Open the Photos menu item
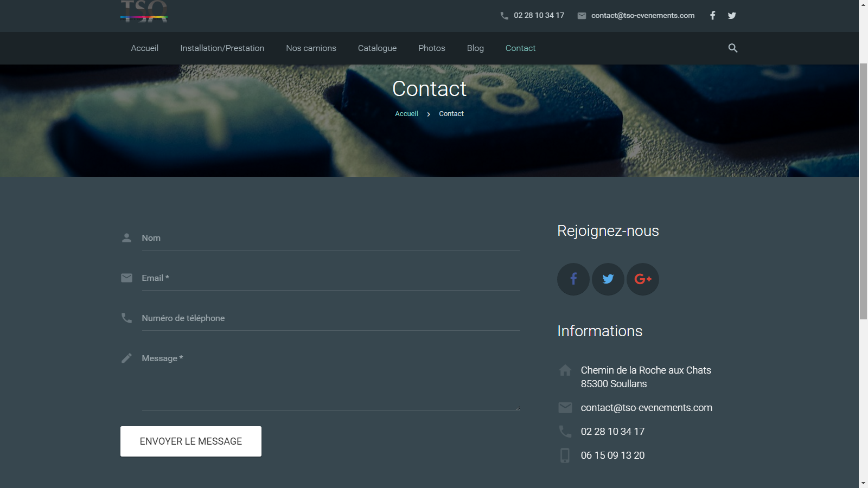868x488 pixels. [431, 48]
